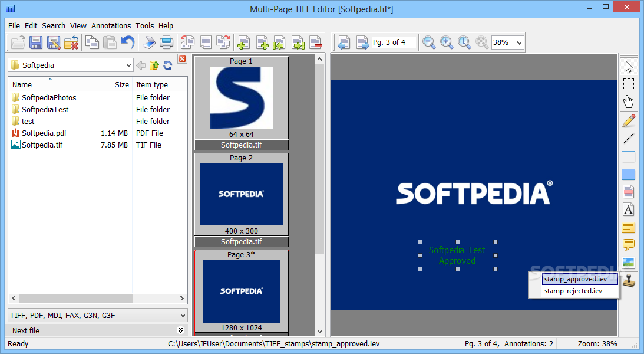Close the file browser panel
Viewport: 644px width, 354px height.
click(x=182, y=59)
